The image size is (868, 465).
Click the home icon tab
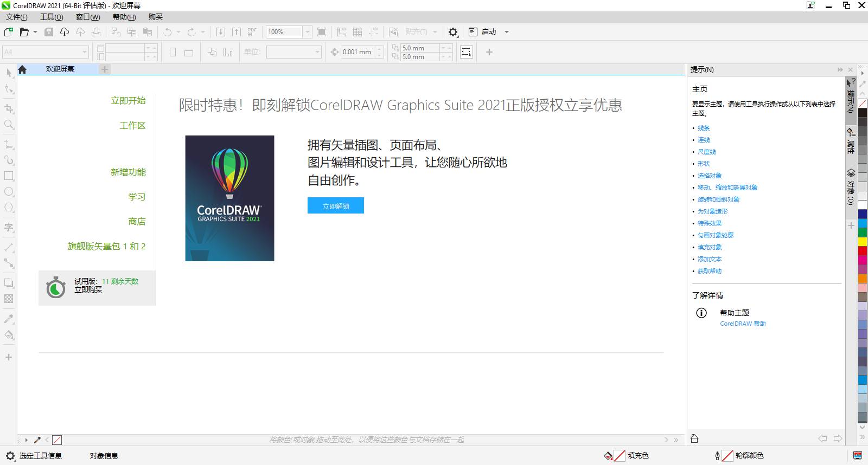coord(22,69)
